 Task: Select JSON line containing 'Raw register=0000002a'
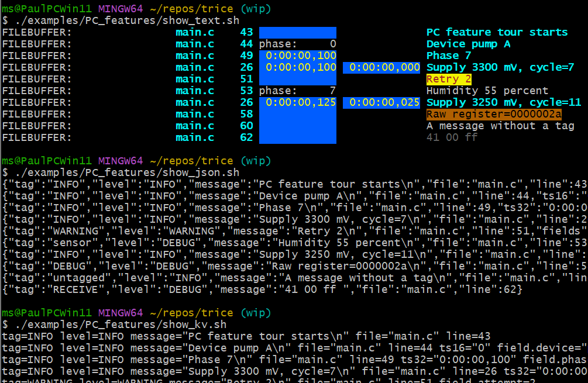click(x=294, y=266)
